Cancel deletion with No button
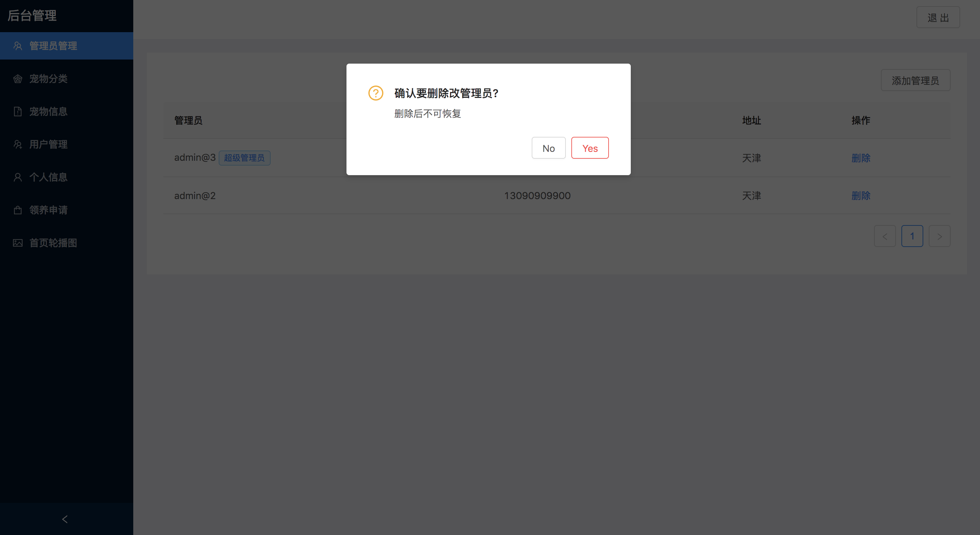980x535 pixels. [548, 148]
